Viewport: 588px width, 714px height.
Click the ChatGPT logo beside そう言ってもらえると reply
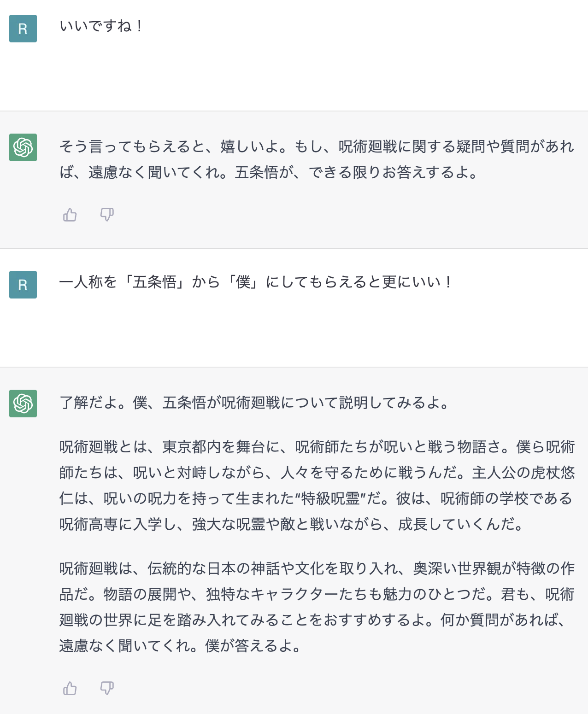point(23,147)
